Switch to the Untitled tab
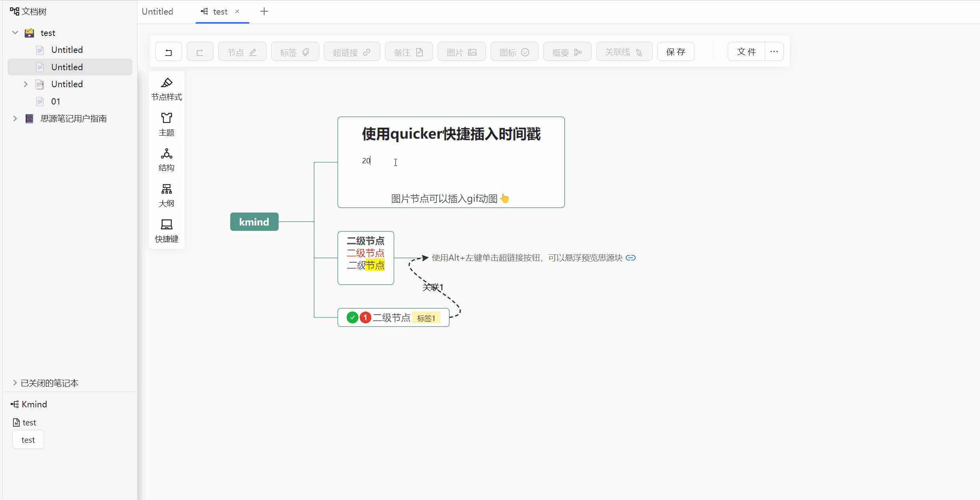The width and height of the screenshot is (980, 500). pos(158,11)
